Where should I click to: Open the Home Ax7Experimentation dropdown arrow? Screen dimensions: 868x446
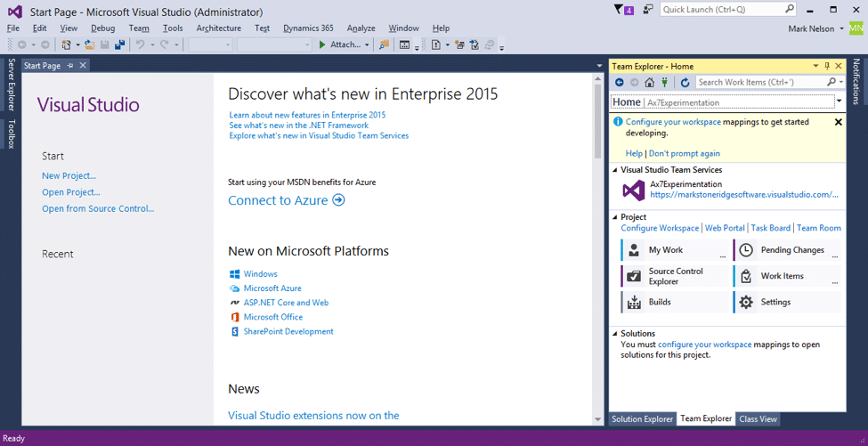[x=840, y=101]
